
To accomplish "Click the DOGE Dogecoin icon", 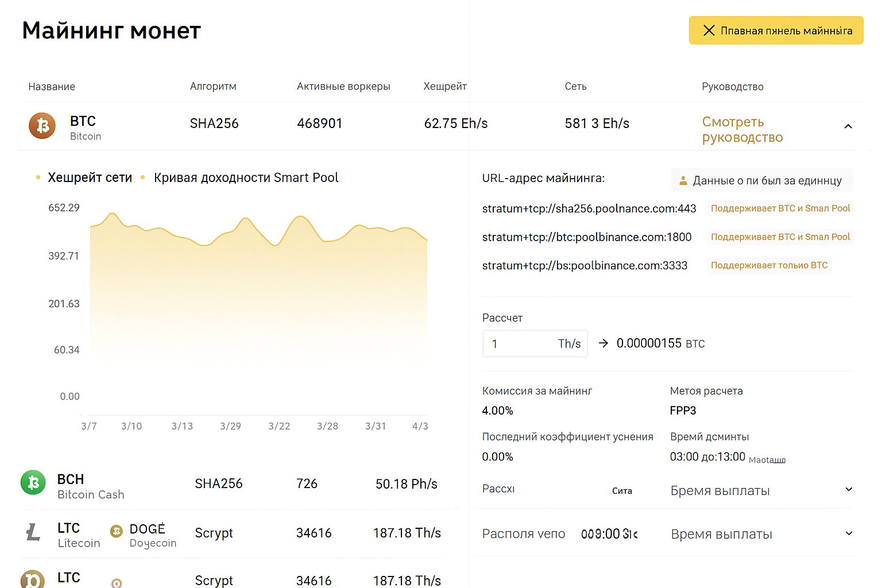I will pyautogui.click(x=115, y=532).
